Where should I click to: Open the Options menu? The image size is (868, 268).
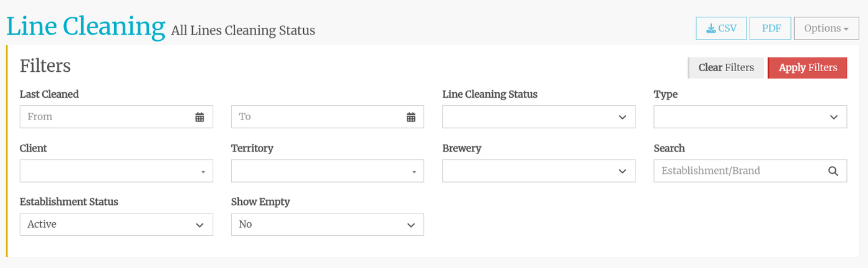pyautogui.click(x=826, y=28)
